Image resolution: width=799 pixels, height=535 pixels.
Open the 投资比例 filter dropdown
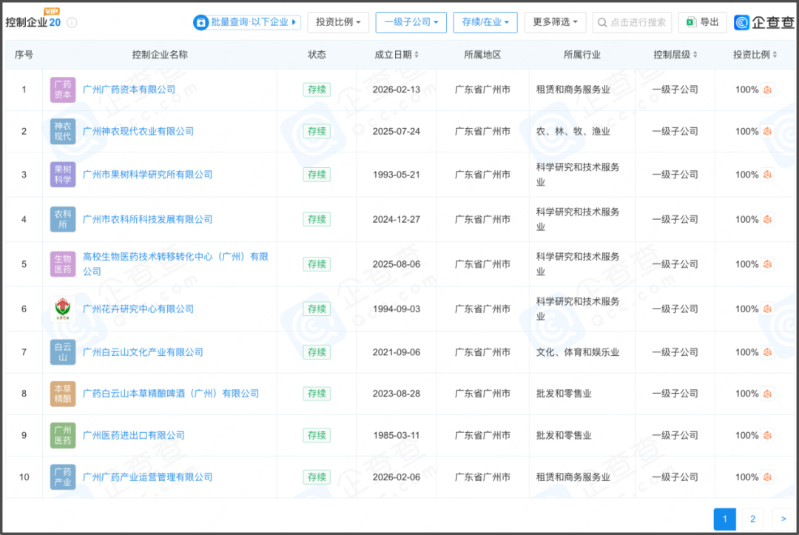(338, 22)
